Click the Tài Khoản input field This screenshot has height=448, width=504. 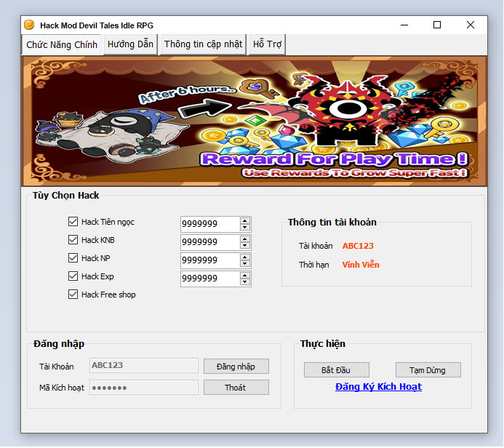(x=144, y=366)
